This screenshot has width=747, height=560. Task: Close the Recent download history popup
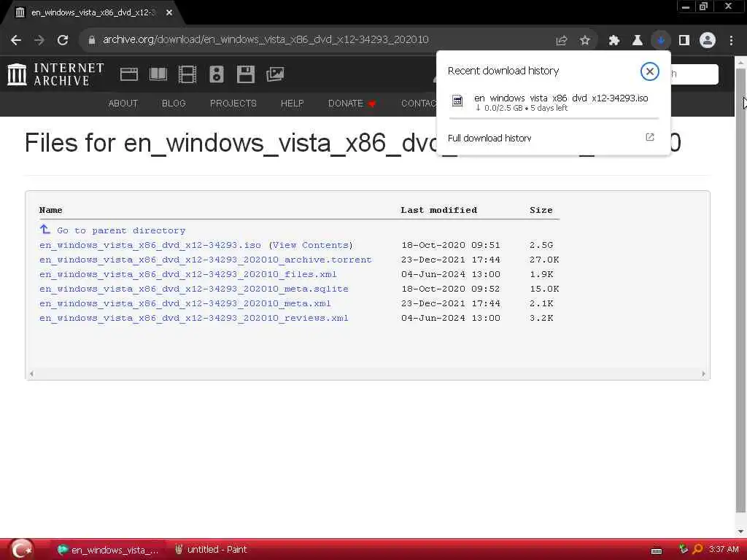pyautogui.click(x=649, y=71)
